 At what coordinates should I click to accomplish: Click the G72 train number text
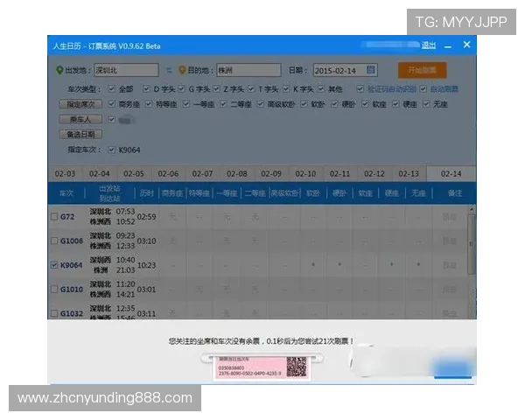pyautogui.click(x=67, y=217)
